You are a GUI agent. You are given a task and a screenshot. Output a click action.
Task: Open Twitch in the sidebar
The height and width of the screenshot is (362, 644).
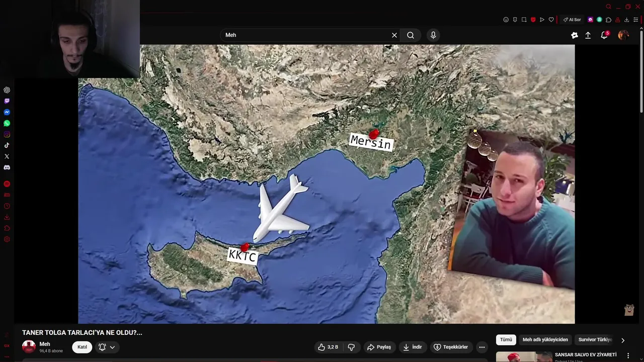[x=7, y=101]
